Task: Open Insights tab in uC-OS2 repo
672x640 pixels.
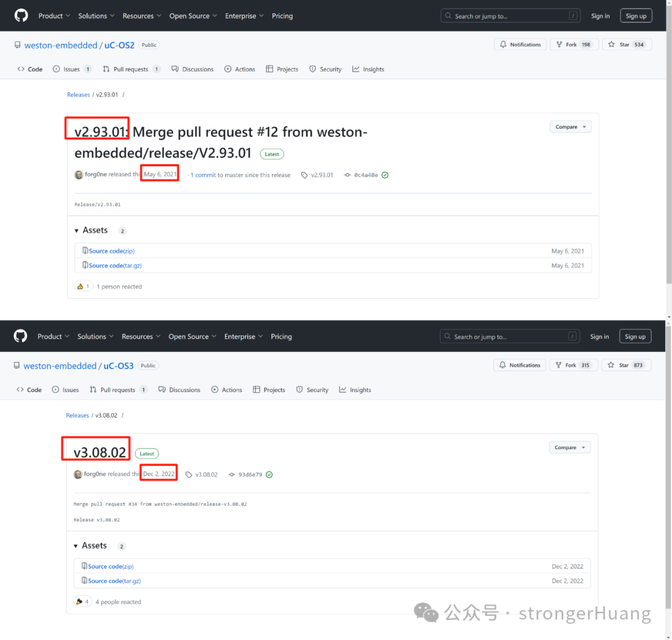Action: point(368,69)
